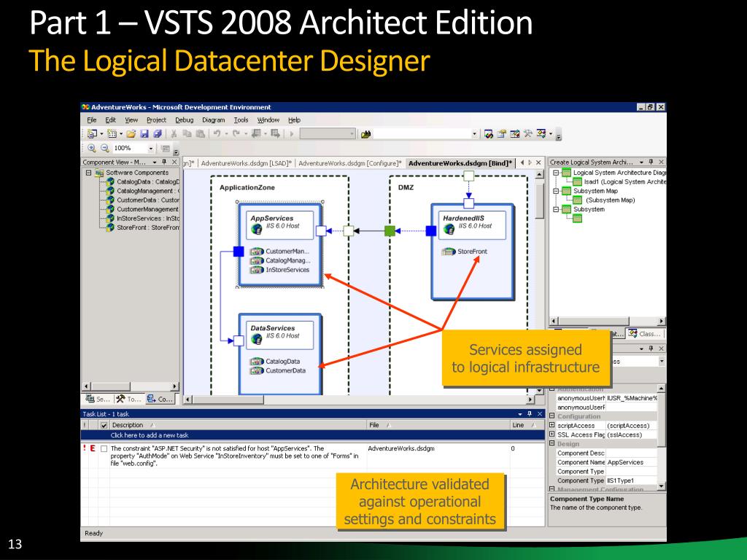
Task: Open the Toolbox tab at bottom of Component View
Action: (128, 399)
